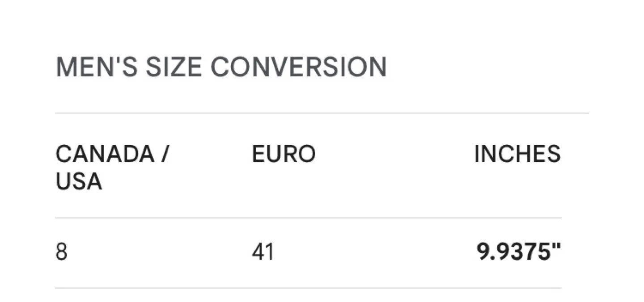Click the divider line above size row
This screenshot has height=302, width=644.
pyautogui.click(x=309, y=218)
